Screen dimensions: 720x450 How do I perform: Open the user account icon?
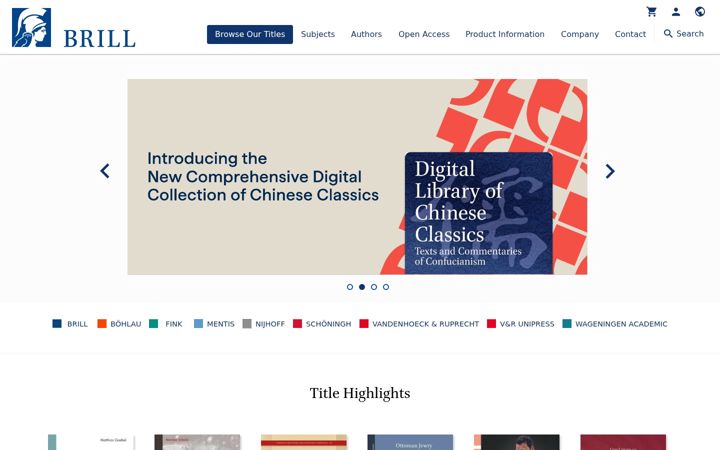pyautogui.click(x=675, y=11)
